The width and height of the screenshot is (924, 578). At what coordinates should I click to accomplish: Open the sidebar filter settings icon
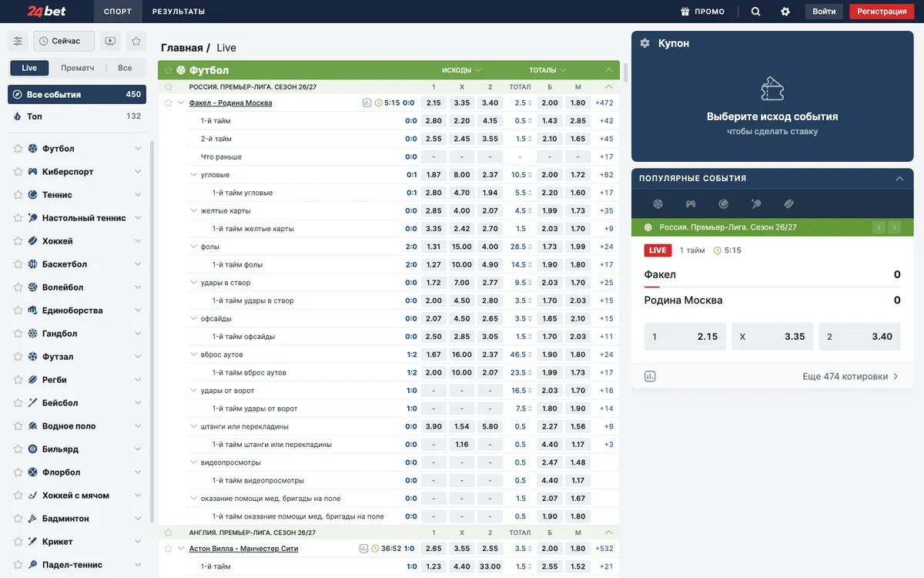18,41
